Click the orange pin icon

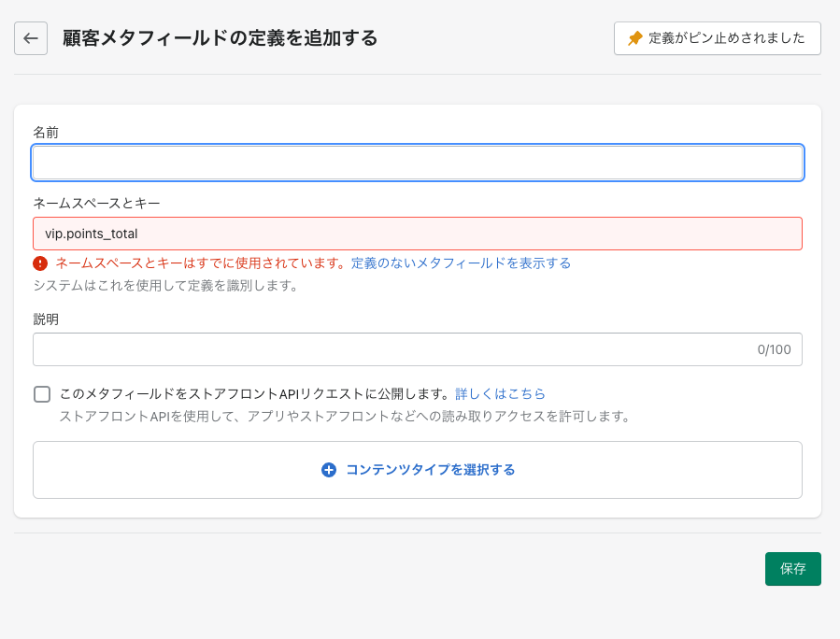coord(634,38)
